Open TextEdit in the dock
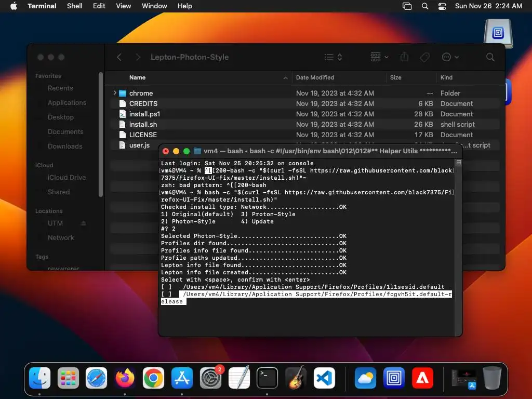The height and width of the screenshot is (399, 532). coord(239,378)
